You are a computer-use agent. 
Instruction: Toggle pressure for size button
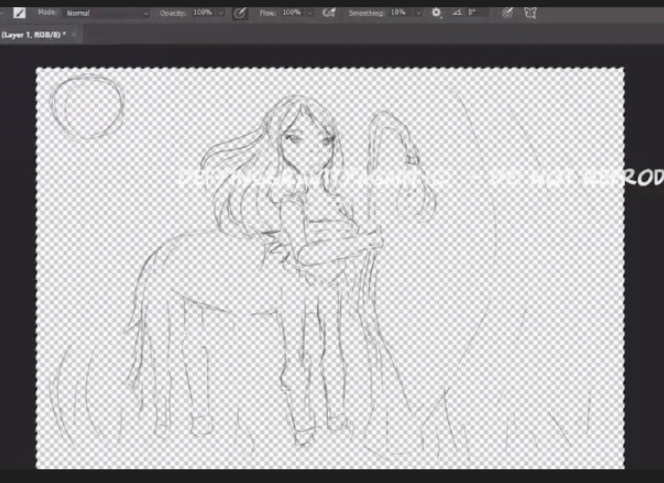[x=507, y=13]
